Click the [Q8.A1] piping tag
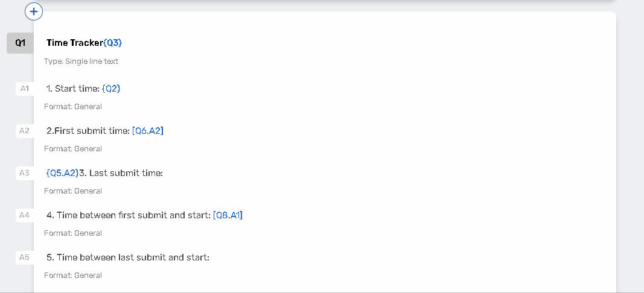 point(228,215)
